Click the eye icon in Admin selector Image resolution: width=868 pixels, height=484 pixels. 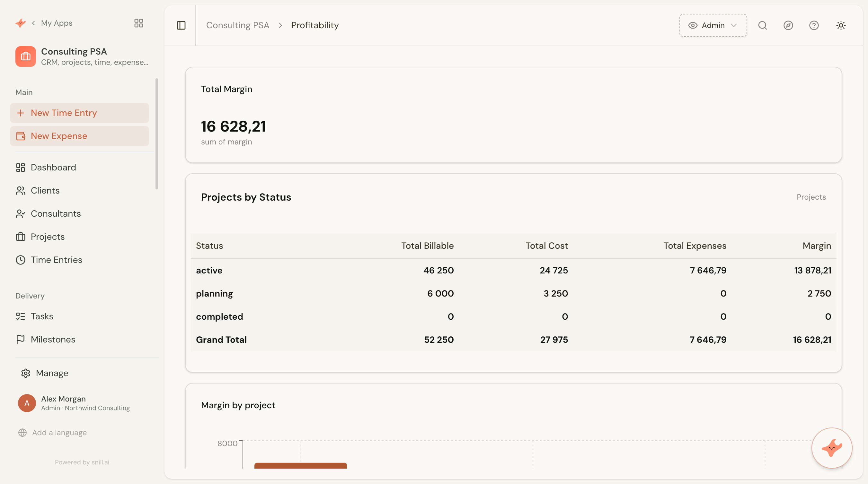pyautogui.click(x=693, y=25)
